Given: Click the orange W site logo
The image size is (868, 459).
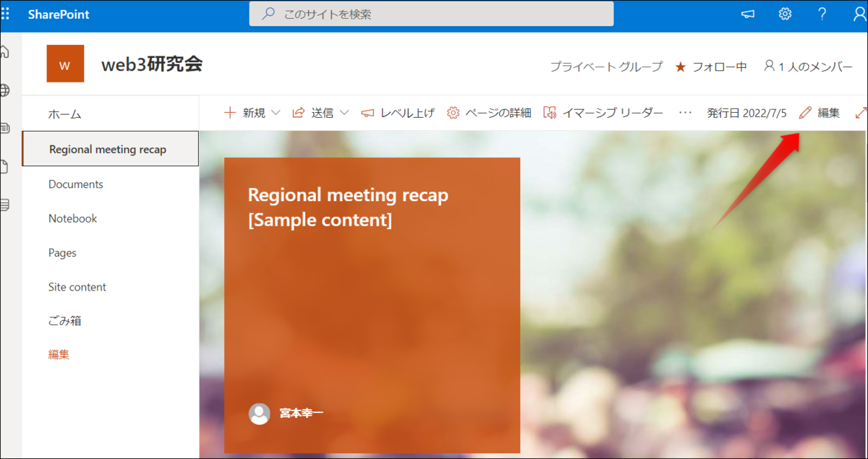Looking at the screenshot, I should click(65, 64).
